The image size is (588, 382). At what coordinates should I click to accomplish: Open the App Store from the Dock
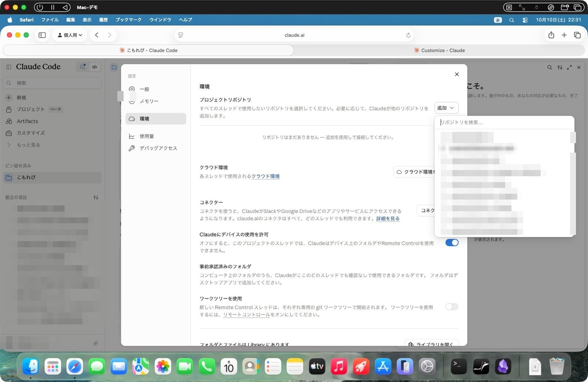coord(383,366)
